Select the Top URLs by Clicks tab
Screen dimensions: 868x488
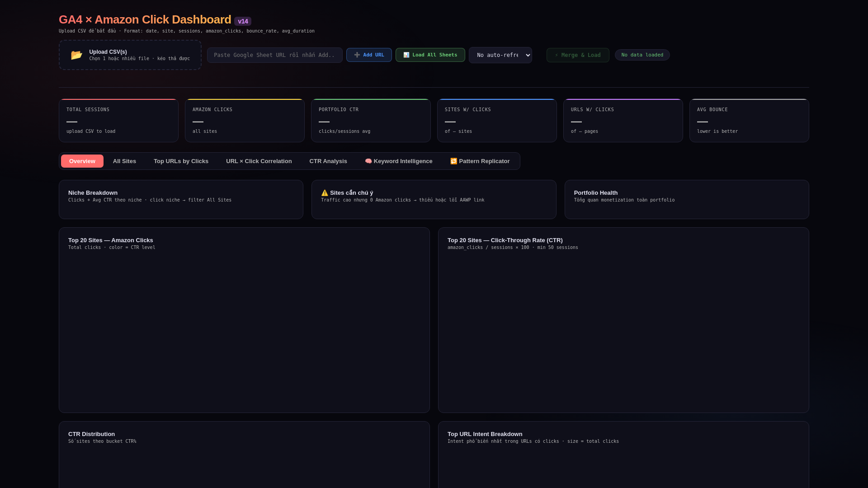(181, 161)
